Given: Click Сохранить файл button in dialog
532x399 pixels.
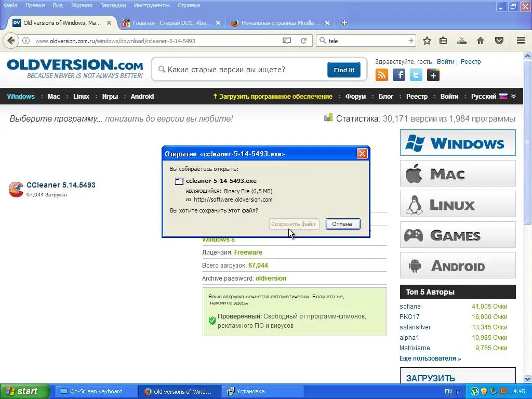Looking at the screenshot, I should [x=294, y=224].
